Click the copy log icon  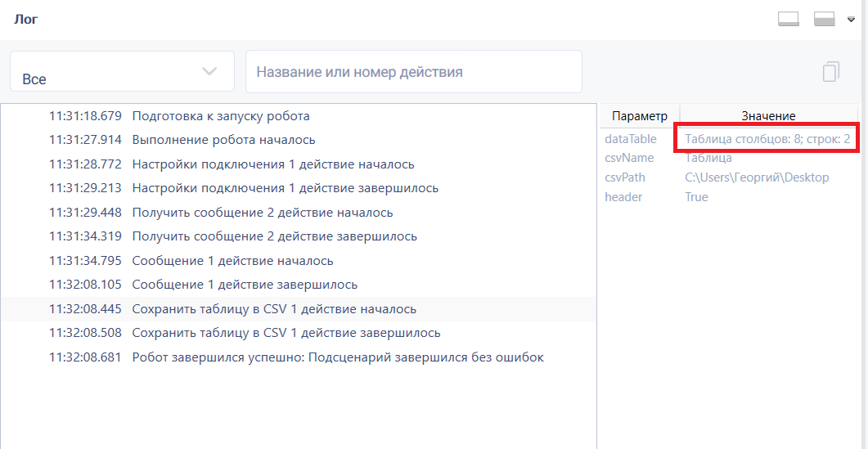[830, 72]
